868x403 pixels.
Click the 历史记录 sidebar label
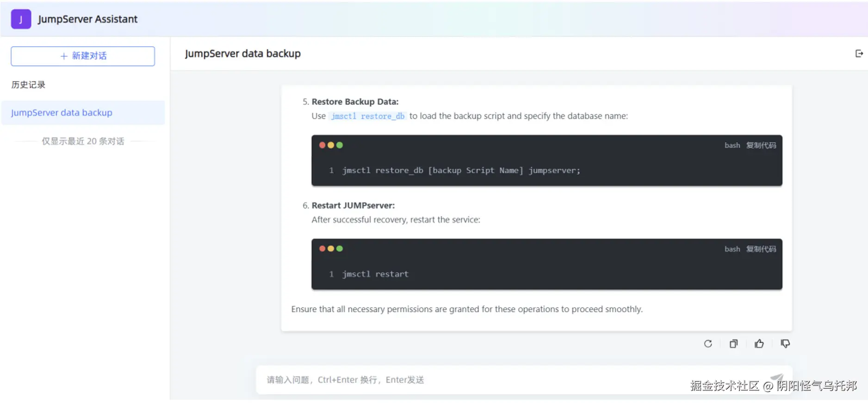pyautogui.click(x=28, y=85)
